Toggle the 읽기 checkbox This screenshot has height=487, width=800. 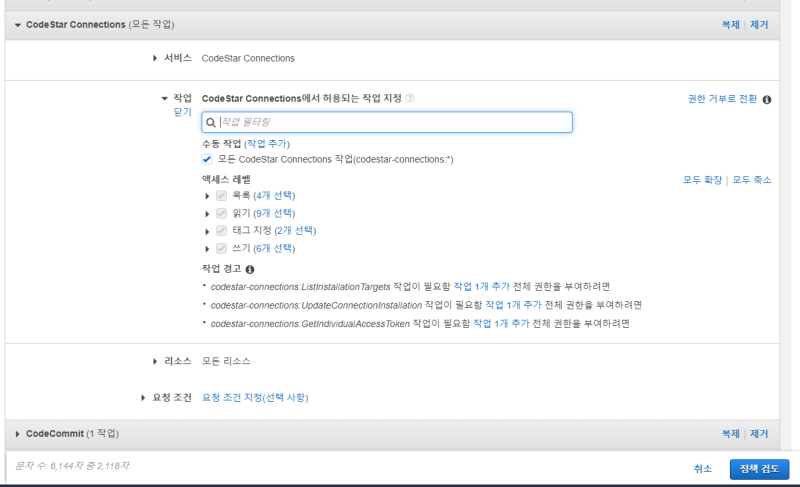(221, 213)
